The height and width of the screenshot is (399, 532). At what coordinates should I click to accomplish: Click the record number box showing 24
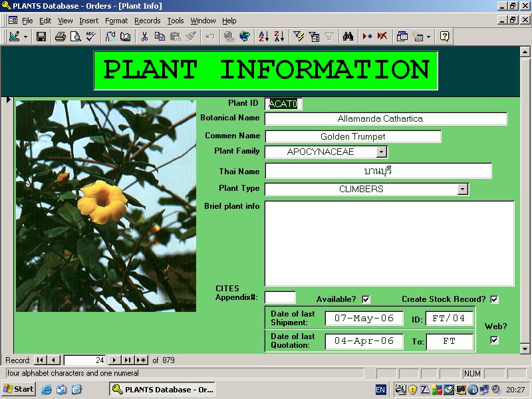[85, 360]
